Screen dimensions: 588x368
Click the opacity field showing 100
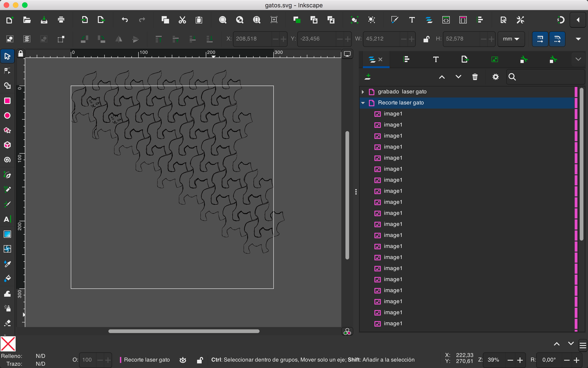point(88,360)
